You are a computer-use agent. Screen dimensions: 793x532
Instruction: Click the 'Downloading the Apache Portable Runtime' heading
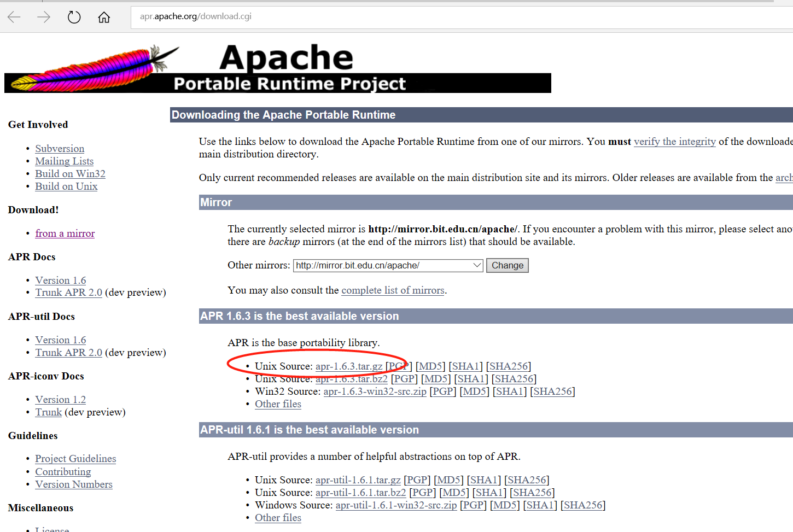pos(284,115)
